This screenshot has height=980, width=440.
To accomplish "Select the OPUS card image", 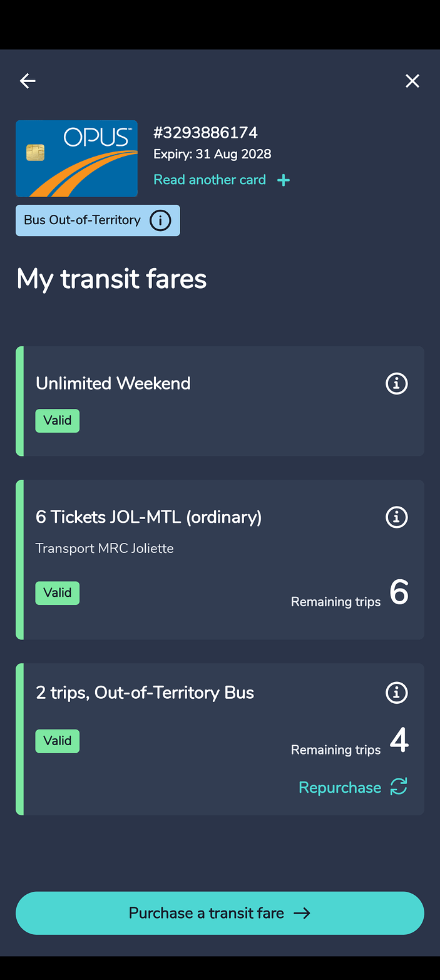I will (x=76, y=158).
